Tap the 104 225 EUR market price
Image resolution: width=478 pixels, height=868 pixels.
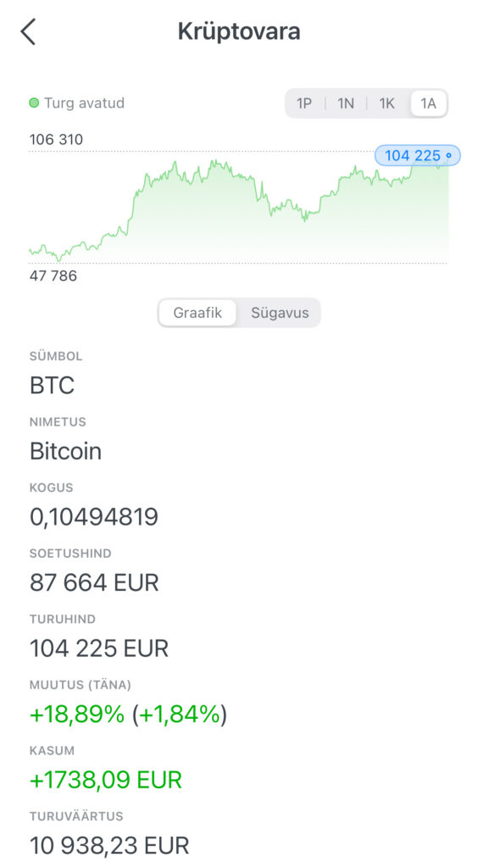pyautogui.click(x=99, y=648)
